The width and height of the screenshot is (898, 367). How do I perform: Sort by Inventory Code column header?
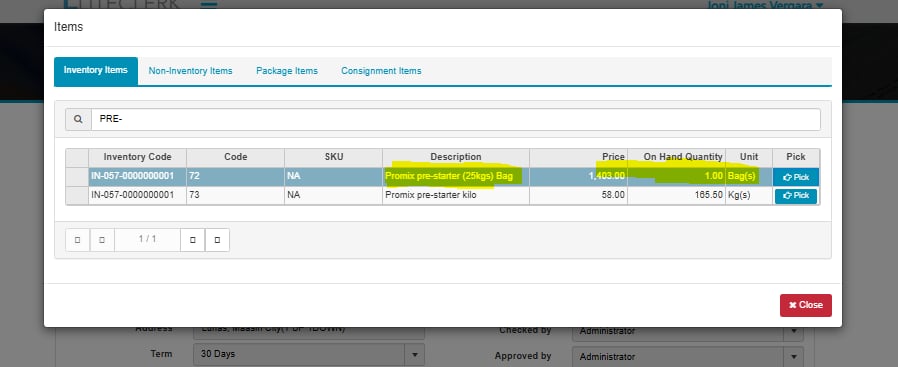[x=137, y=157]
